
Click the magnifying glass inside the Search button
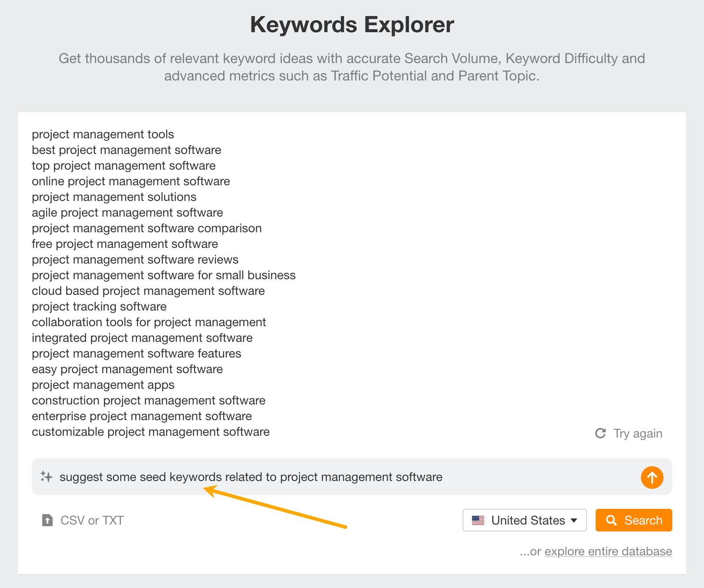[612, 520]
